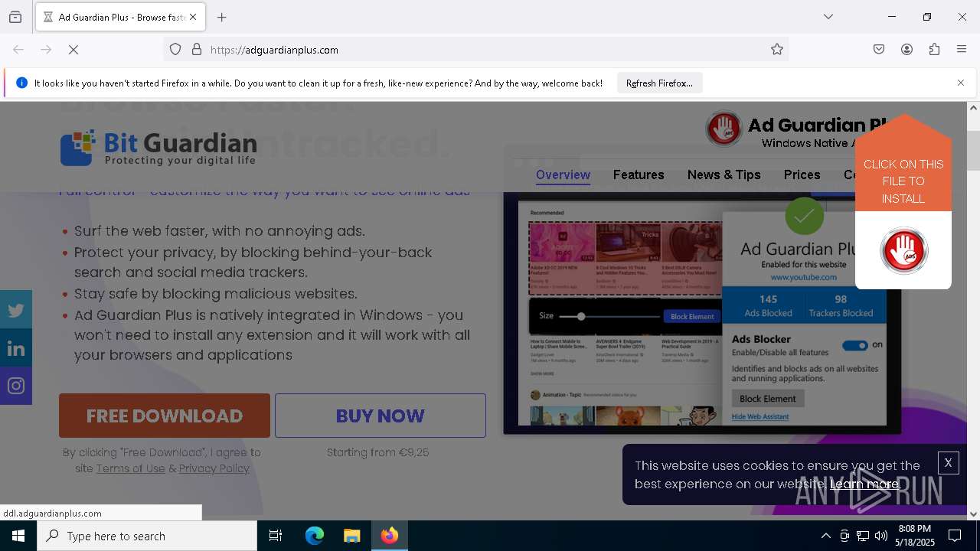Close the cookie notice with X
The height and width of the screenshot is (551, 980).
[x=948, y=462]
